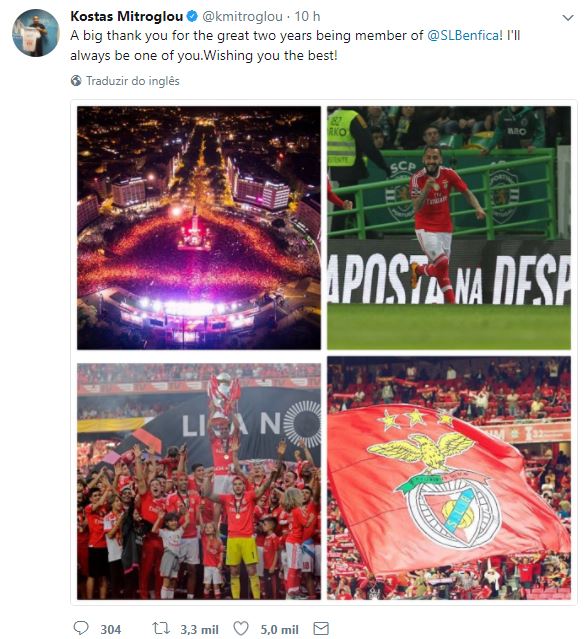Expand the tweet options chevron
This screenshot has height=639, width=584.
568,18
